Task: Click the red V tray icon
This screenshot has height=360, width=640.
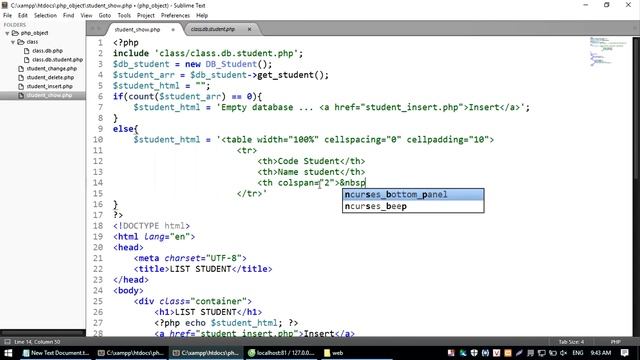Action: [496, 353]
